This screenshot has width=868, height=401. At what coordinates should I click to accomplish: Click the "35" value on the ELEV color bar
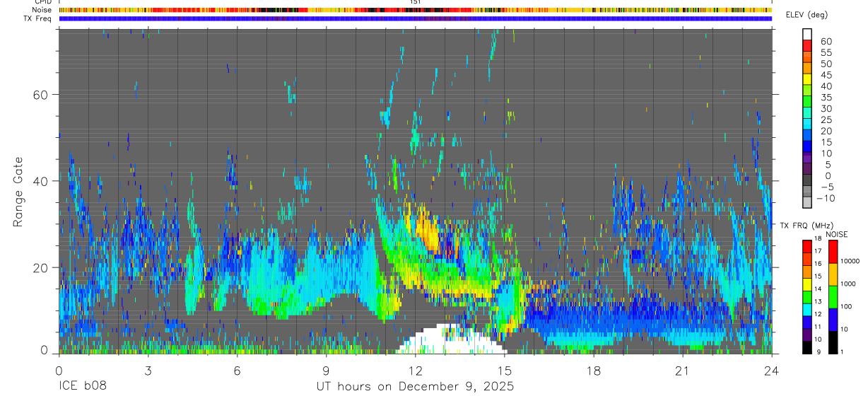coord(826,98)
